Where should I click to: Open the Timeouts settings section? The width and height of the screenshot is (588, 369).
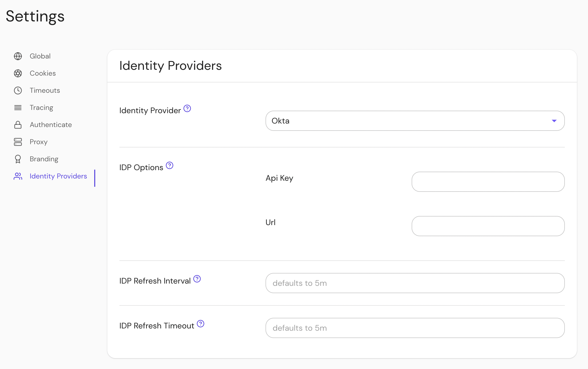45,90
